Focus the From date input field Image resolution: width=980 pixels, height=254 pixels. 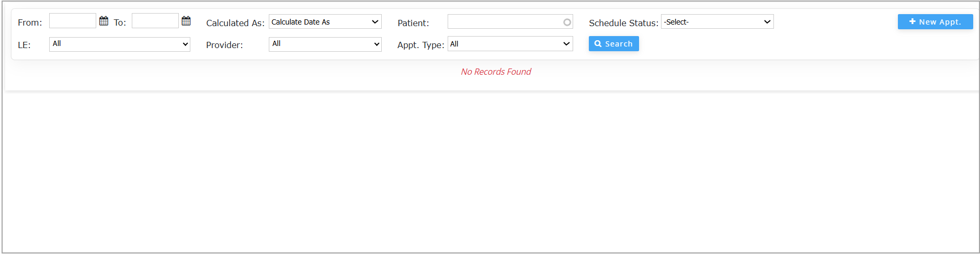(73, 21)
